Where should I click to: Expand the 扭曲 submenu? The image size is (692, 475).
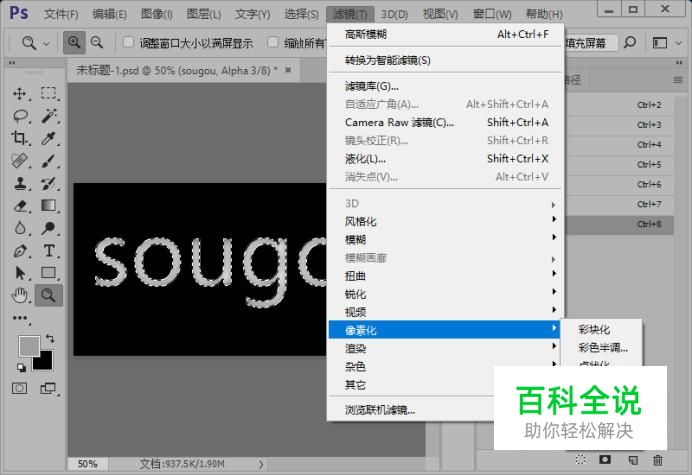pyautogui.click(x=444, y=276)
